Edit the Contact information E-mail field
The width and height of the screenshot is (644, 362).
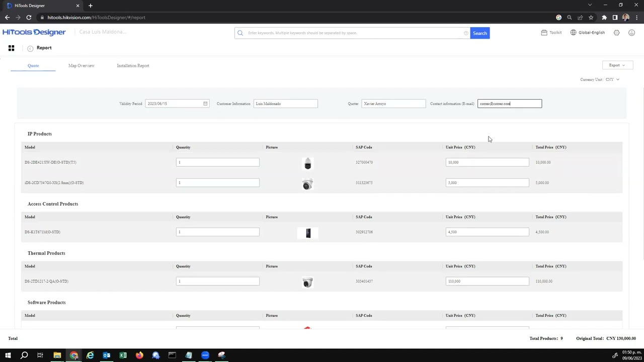point(510,104)
